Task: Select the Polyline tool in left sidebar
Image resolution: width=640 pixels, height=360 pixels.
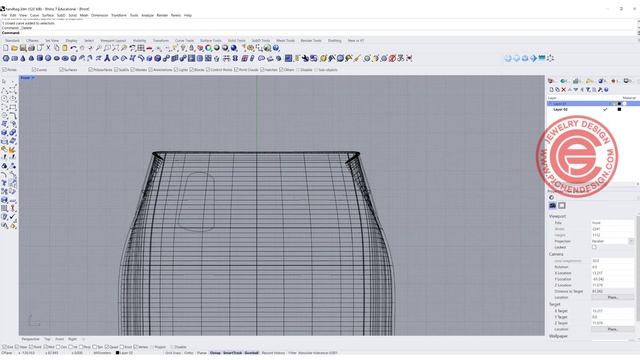Action: [x=4, y=90]
